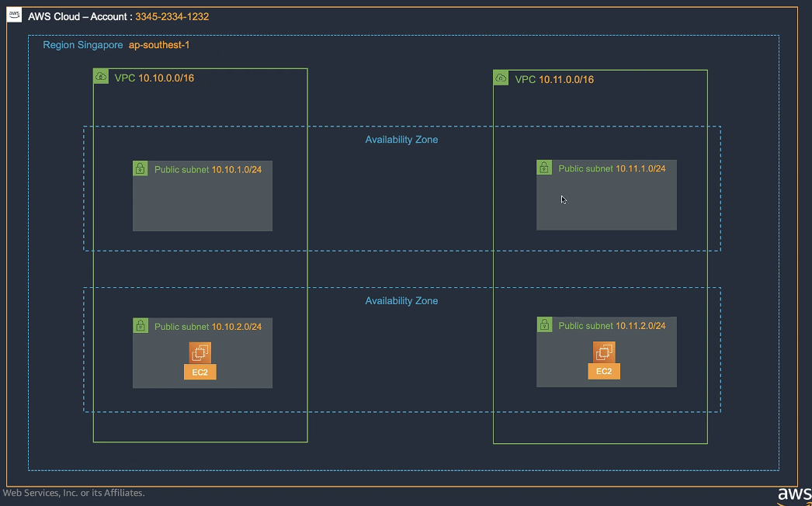Click lock icon of subnet 10.11.1.0/24

point(544,168)
